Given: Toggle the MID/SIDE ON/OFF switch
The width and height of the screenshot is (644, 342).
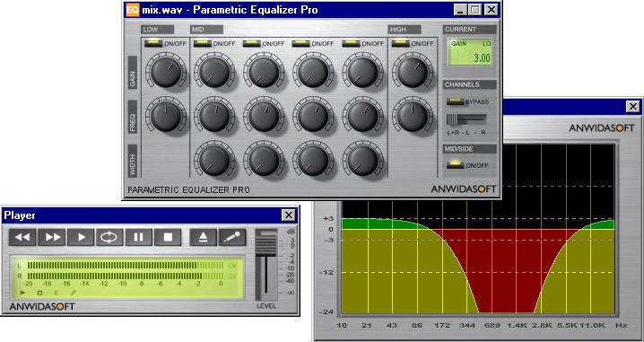Looking at the screenshot, I should (456, 165).
